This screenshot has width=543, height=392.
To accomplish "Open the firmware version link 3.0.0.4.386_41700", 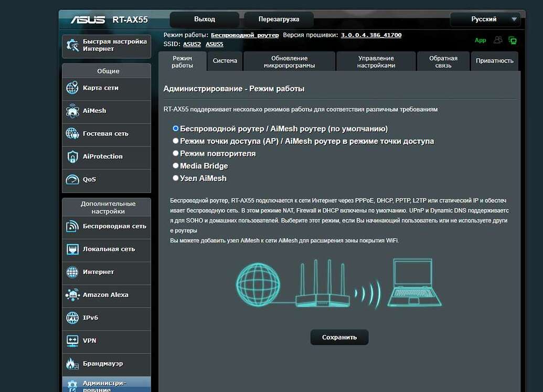I will 371,35.
